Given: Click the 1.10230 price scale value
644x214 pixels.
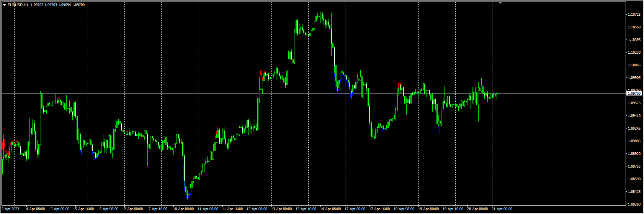Looking at the screenshot, I should coord(634,53).
